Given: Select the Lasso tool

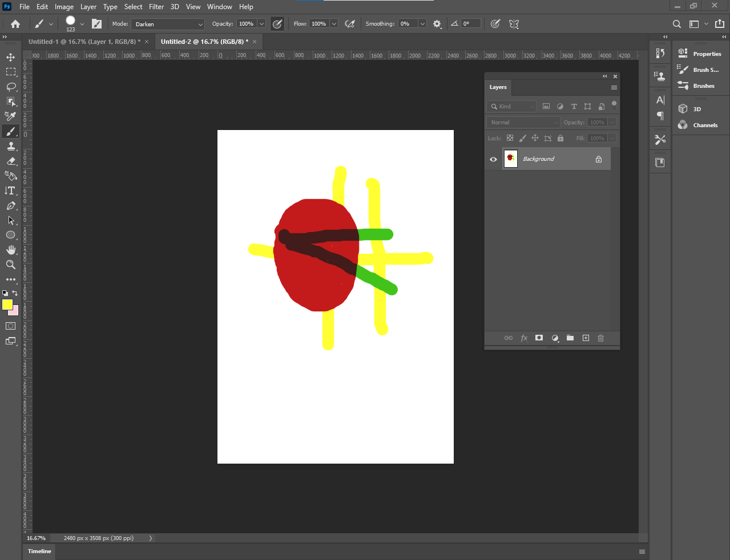Looking at the screenshot, I should tap(11, 87).
